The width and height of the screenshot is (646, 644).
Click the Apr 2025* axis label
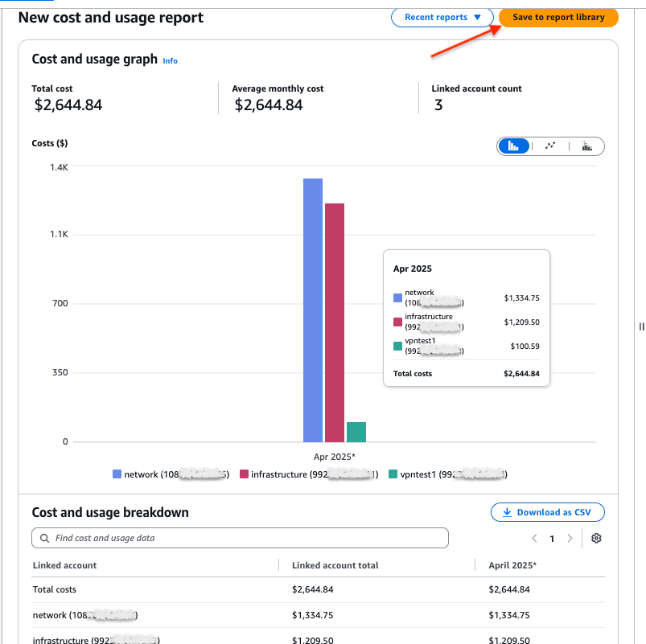point(334,457)
